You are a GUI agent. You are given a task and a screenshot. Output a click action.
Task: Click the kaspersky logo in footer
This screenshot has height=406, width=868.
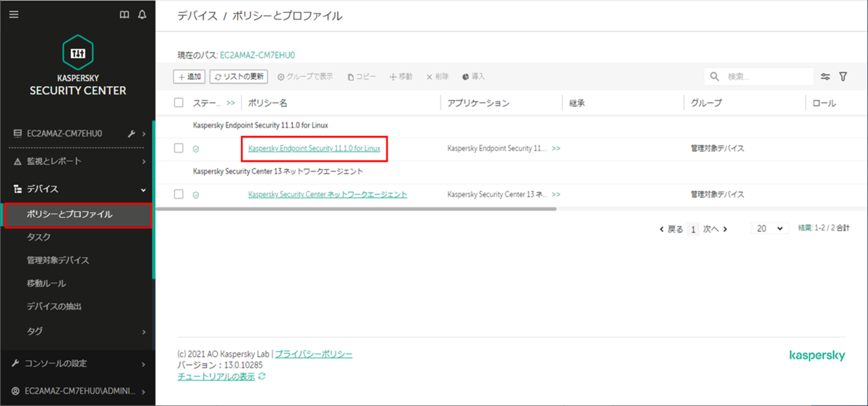point(817,355)
